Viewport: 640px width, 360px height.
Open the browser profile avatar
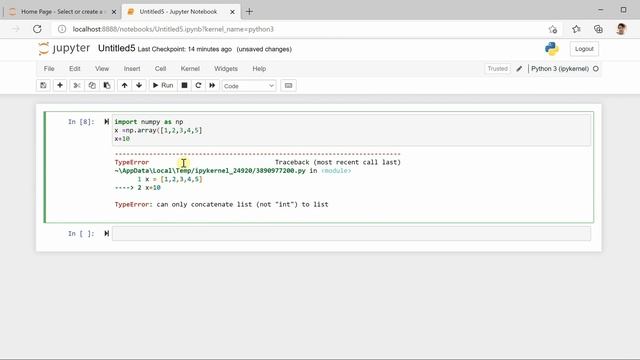[x=621, y=29]
